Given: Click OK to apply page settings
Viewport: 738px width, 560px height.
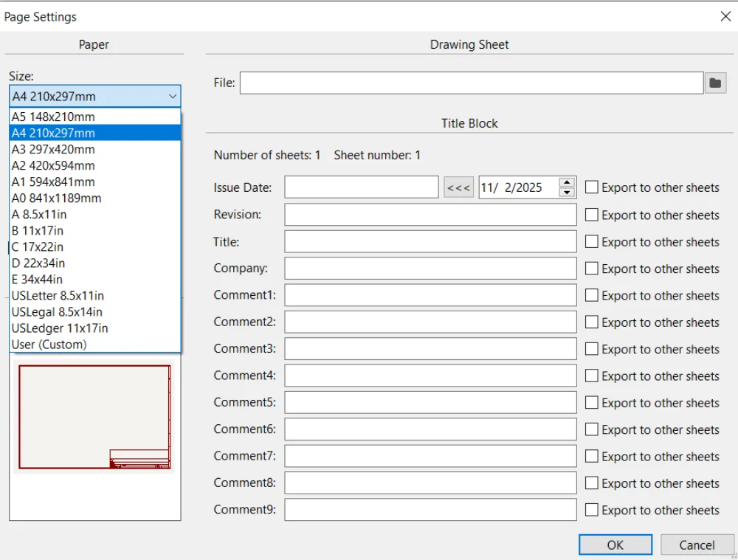Looking at the screenshot, I should (x=615, y=545).
